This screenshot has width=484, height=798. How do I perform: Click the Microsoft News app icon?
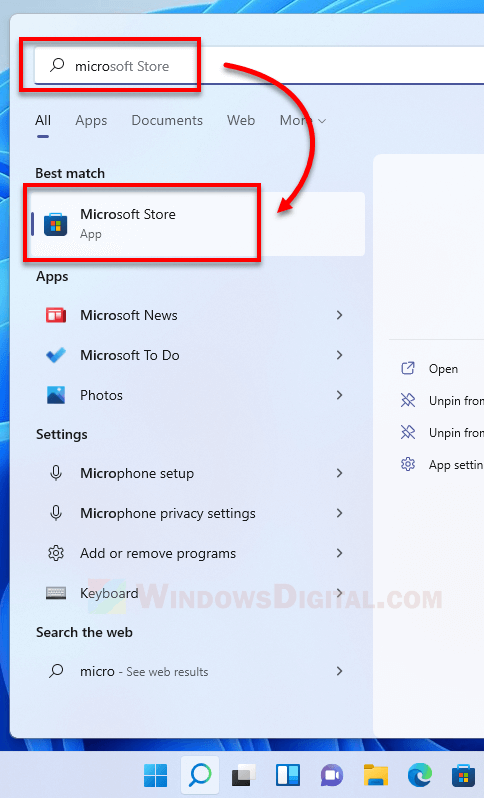pos(56,316)
